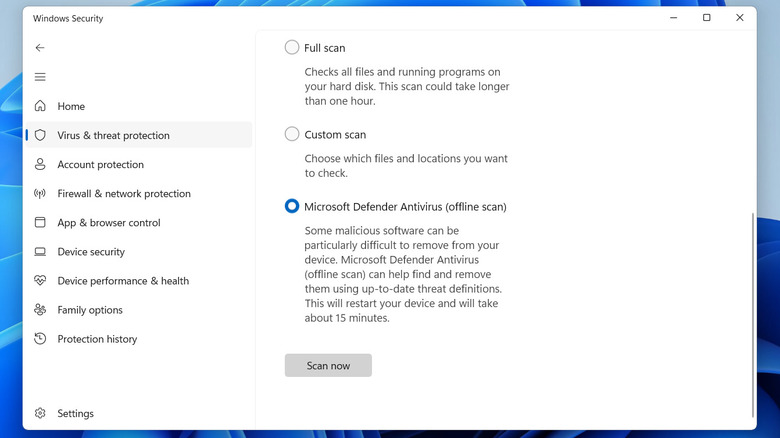The image size is (780, 438).
Task: Click the Virus & threat protection shield icon
Action: click(40, 135)
